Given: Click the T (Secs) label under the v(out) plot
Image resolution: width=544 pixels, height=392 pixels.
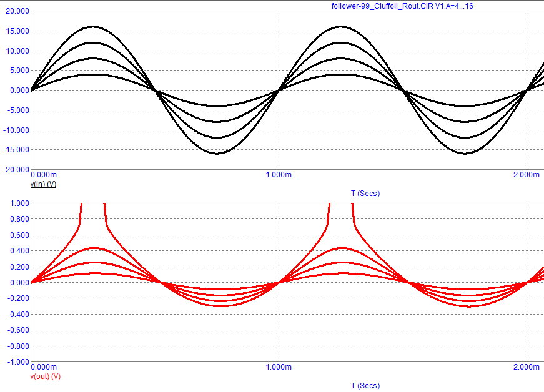Looking at the screenshot, I should pyautogui.click(x=365, y=386).
